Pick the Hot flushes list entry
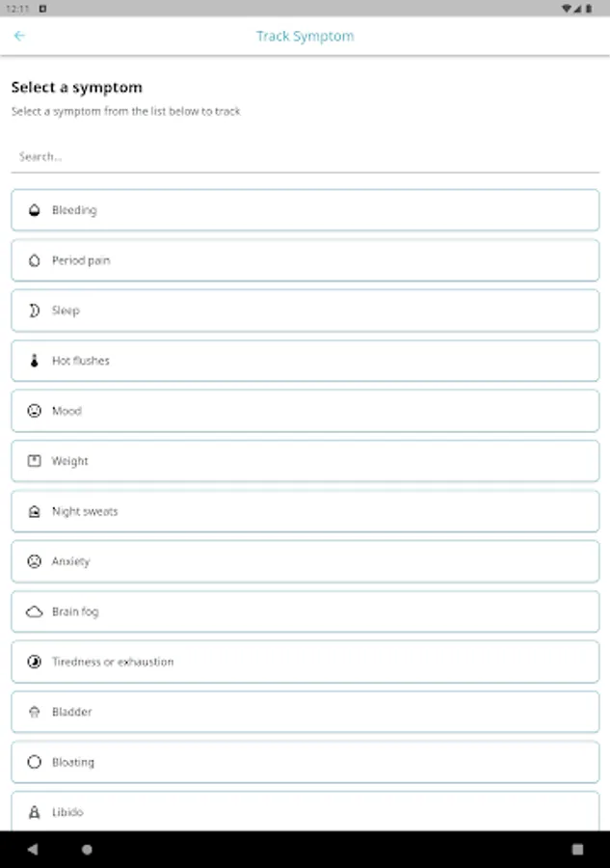This screenshot has height=868, width=610. (x=305, y=361)
